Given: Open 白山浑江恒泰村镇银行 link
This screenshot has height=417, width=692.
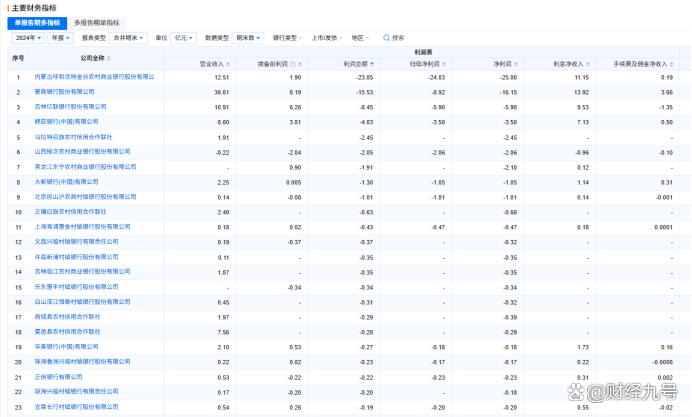Looking at the screenshot, I should point(83,302).
